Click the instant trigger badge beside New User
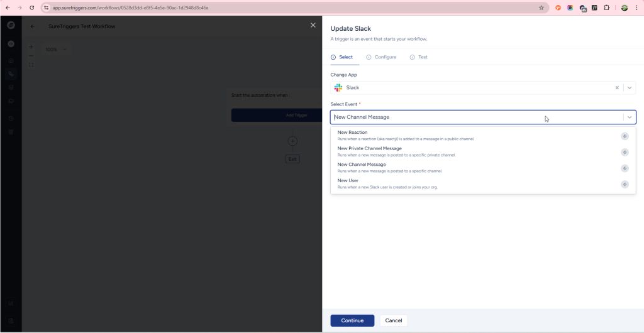 tap(625, 184)
